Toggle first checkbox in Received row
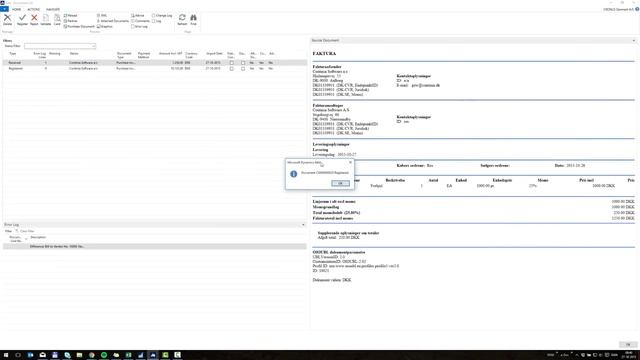This screenshot has width=640, height=360. 231,63
